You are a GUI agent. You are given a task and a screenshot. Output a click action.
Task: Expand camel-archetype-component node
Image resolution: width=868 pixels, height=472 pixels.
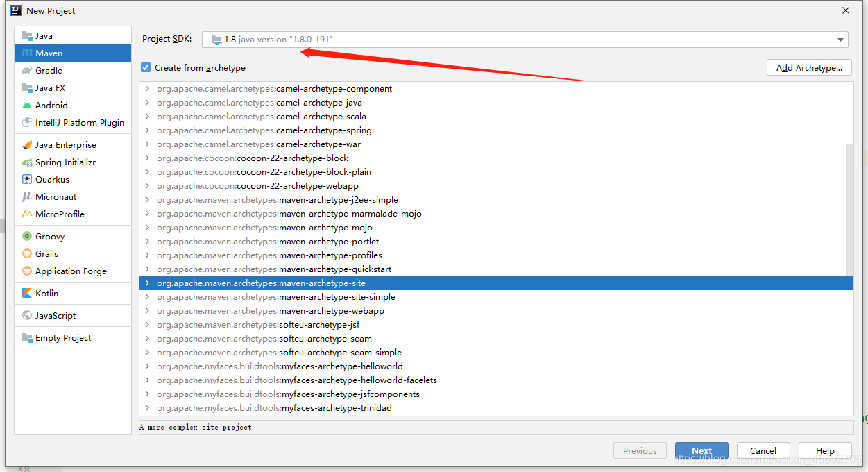147,89
